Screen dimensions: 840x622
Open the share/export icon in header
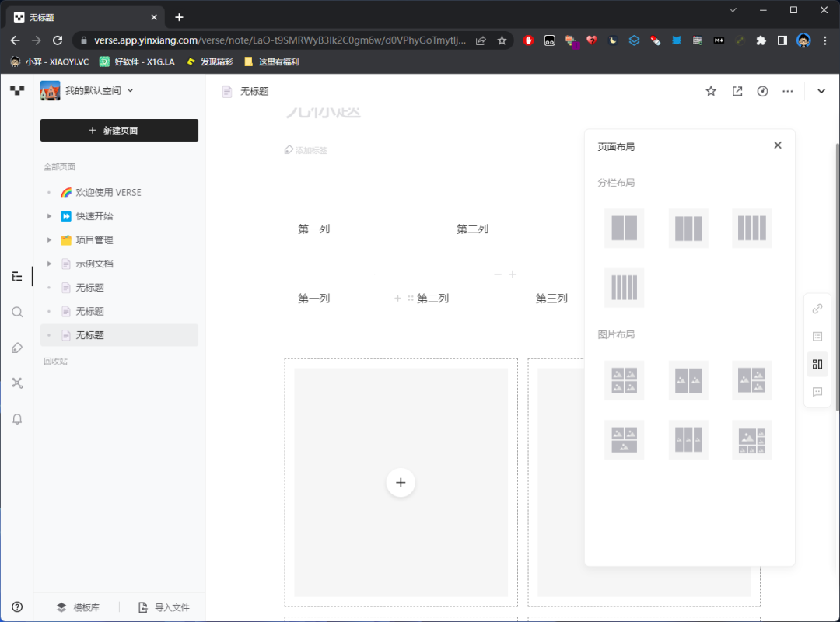click(x=737, y=91)
